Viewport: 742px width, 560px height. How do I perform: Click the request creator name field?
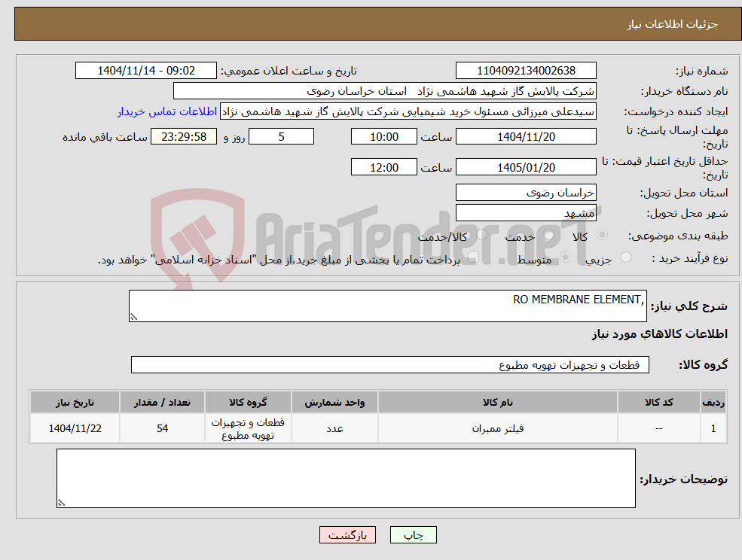(x=408, y=111)
